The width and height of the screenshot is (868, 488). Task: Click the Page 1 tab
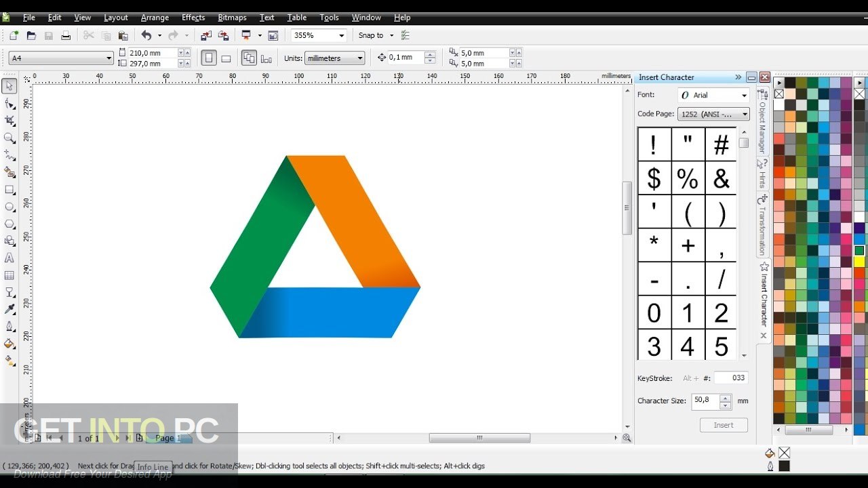[x=167, y=439]
